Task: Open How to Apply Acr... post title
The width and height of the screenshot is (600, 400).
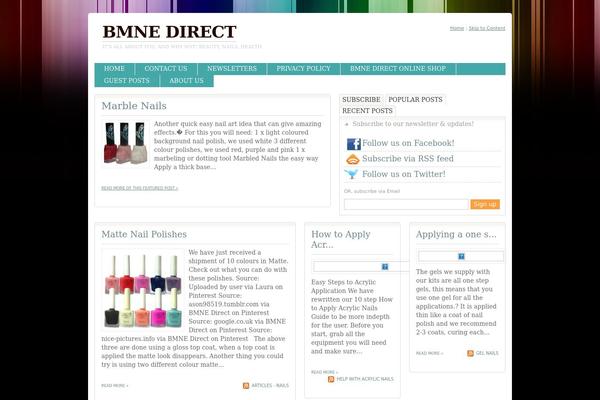Action: click(341, 239)
